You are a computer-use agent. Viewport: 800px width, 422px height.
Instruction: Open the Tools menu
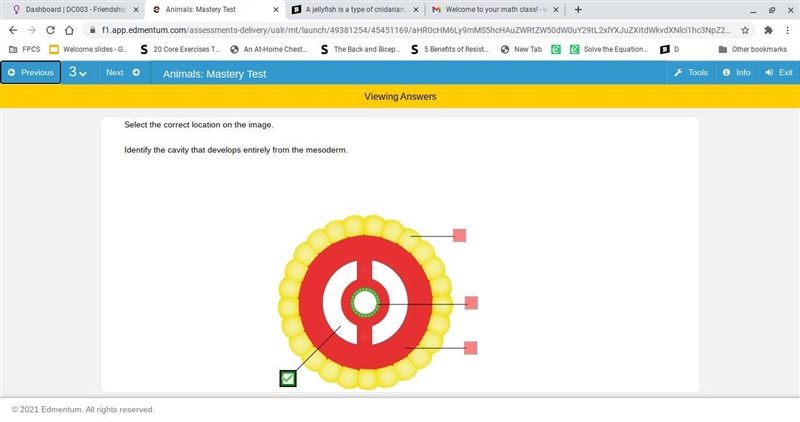tap(691, 72)
